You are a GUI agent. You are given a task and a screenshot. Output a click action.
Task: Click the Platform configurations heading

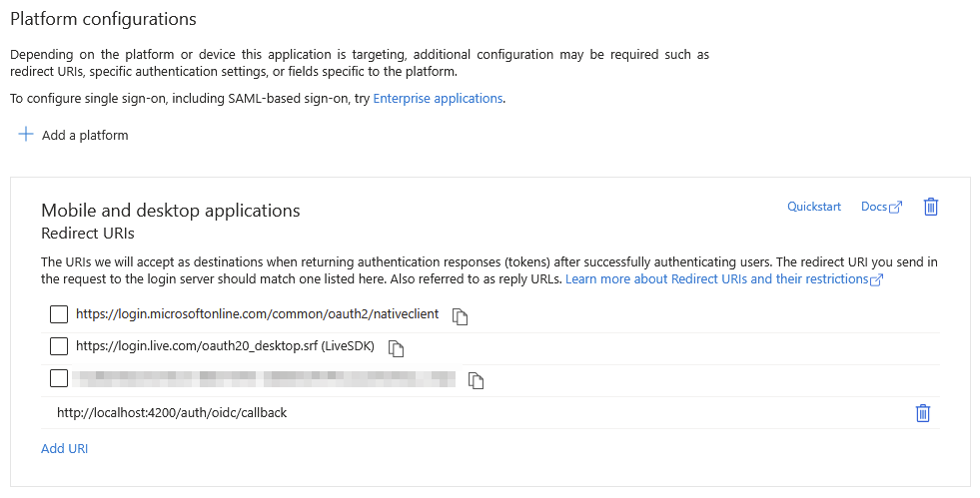pyautogui.click(x=103, y=19)
